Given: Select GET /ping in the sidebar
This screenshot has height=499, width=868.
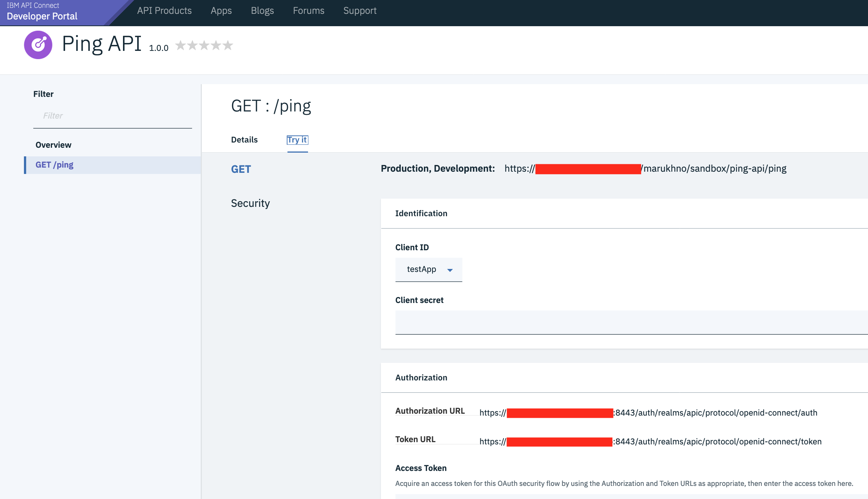Looking at the screenshot, I should coord(113,165).
